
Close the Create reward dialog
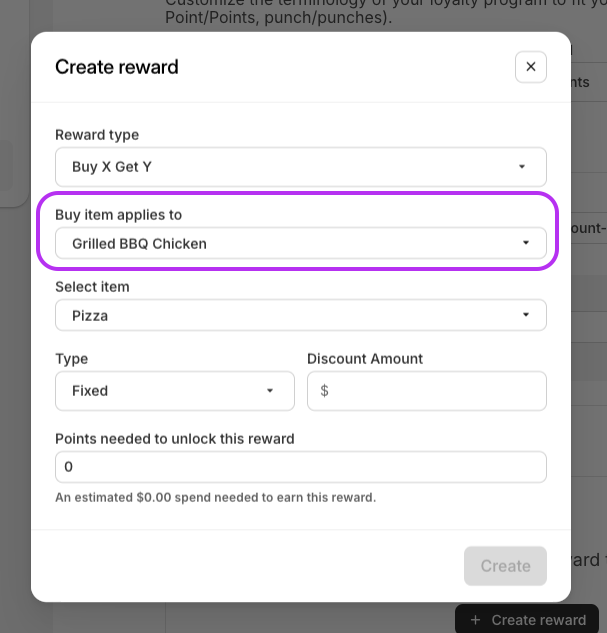pos(531,67)
